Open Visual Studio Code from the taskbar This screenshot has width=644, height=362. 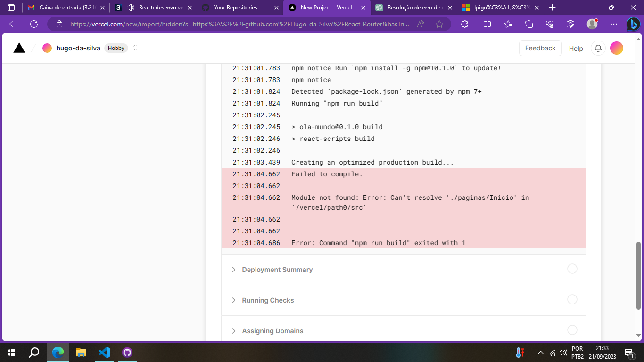click(104, 353)
